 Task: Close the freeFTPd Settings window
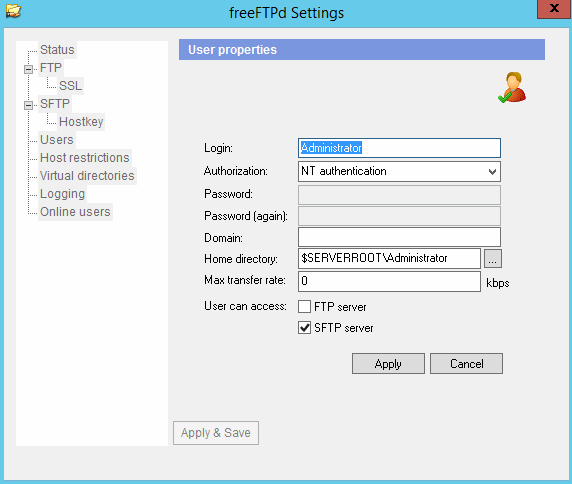point(554,8)
